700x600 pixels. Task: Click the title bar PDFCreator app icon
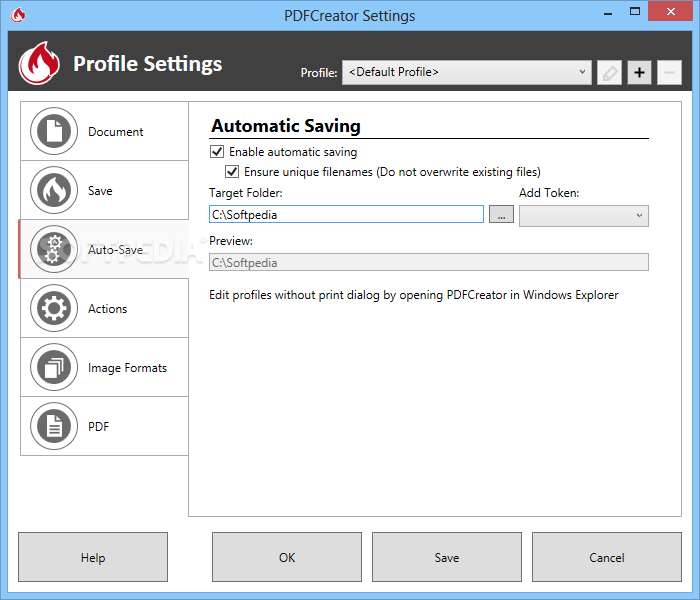(x=18, y=15)
